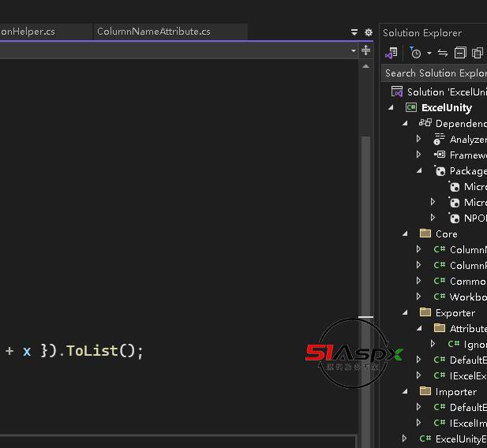Select the Workbo... file in Core
487x448 pixels.
(x=468, y=297)
